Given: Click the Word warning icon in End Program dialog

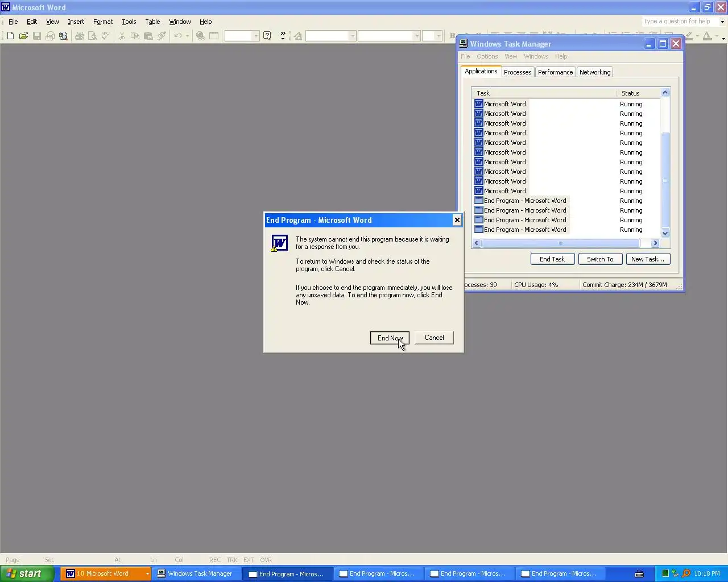Looking at the screenshot, I should [x=279, y=243].
